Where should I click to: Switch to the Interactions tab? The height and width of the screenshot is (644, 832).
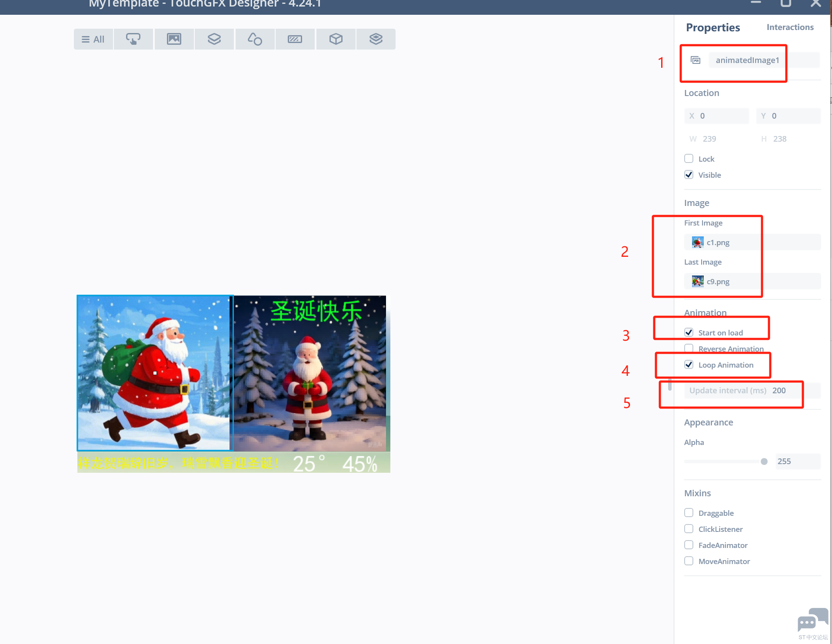pyautogui.click(x=790, y=27)
